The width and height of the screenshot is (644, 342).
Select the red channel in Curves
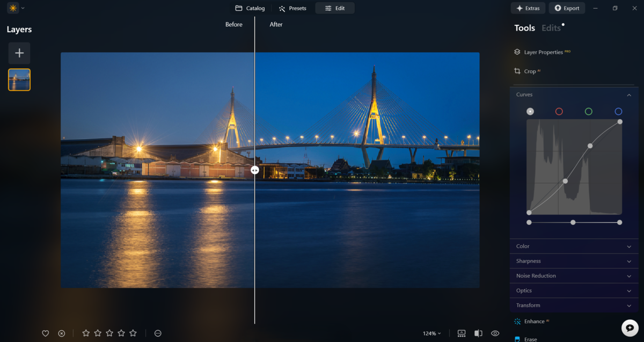(x=559, y=111)
